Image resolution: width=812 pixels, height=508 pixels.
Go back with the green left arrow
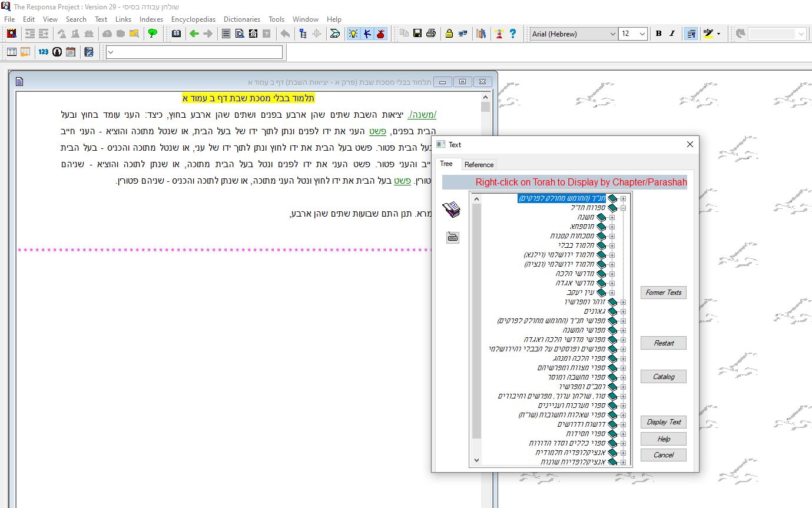pyautogui.click(x=194, y=34)
